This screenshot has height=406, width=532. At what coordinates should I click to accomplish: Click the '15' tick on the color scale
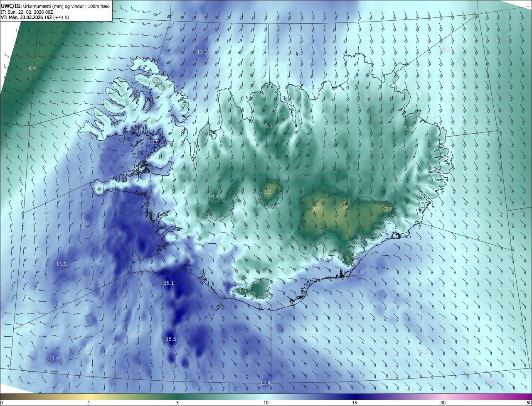coord(355,403)
